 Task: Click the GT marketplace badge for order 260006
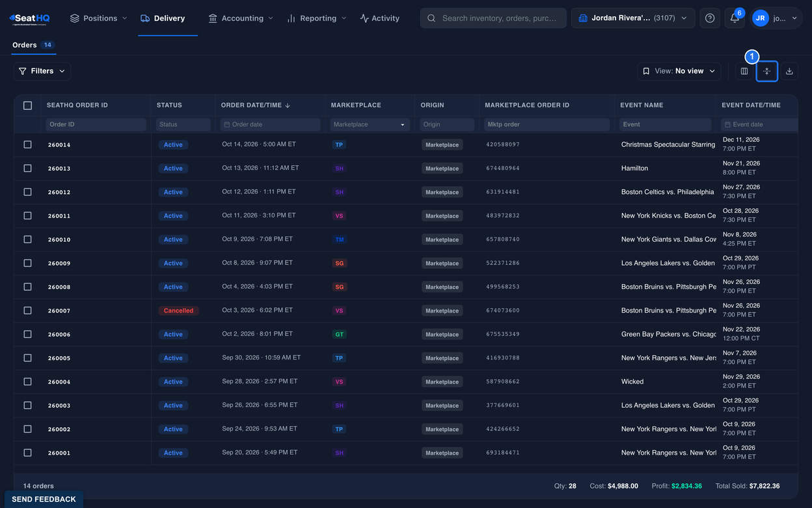coord(339,334)
